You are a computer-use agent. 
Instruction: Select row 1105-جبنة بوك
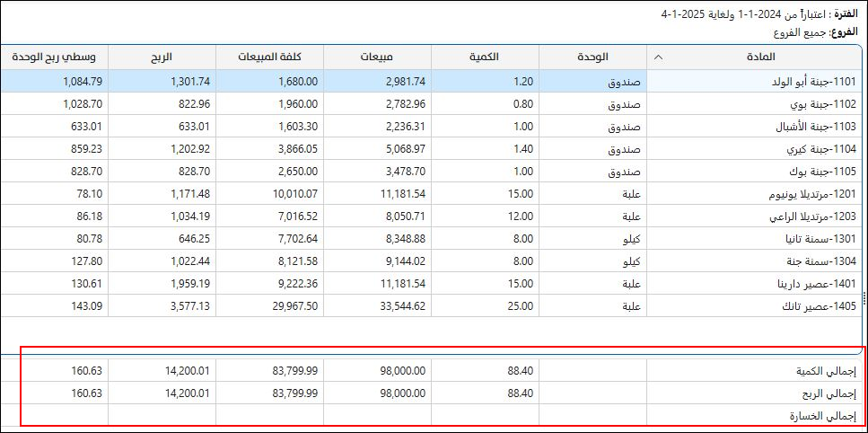[x=431, y=171]
